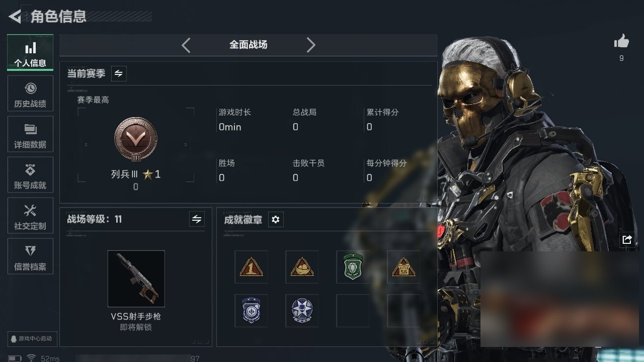The image size is (644, 362).
Task: Switch to the previous game mode with the left chevron
Action: click(186, 45)
